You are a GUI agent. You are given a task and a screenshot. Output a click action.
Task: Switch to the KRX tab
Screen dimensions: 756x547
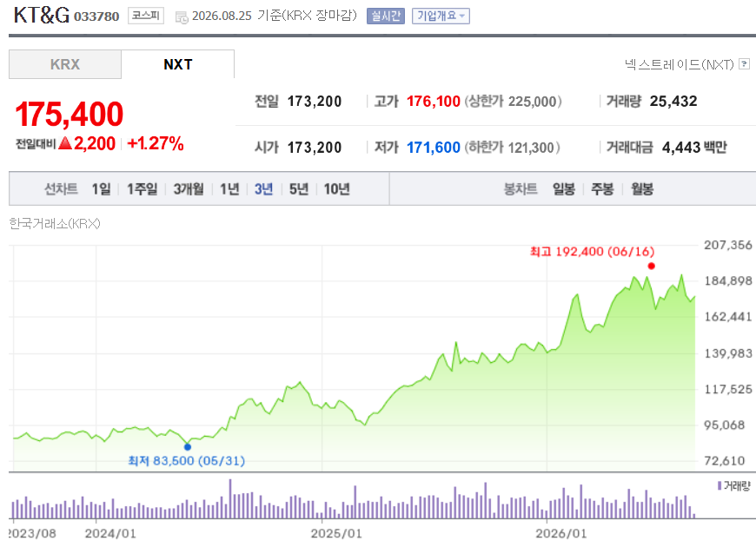coord(65,64)
